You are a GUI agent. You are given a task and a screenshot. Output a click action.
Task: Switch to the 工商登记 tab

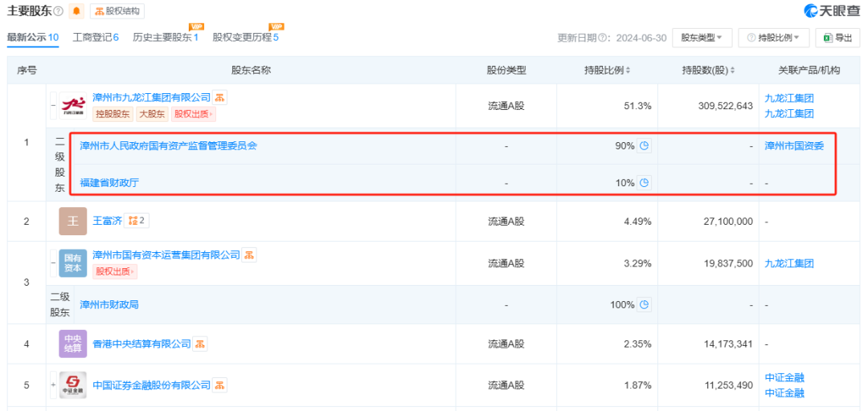coord(95,38)
